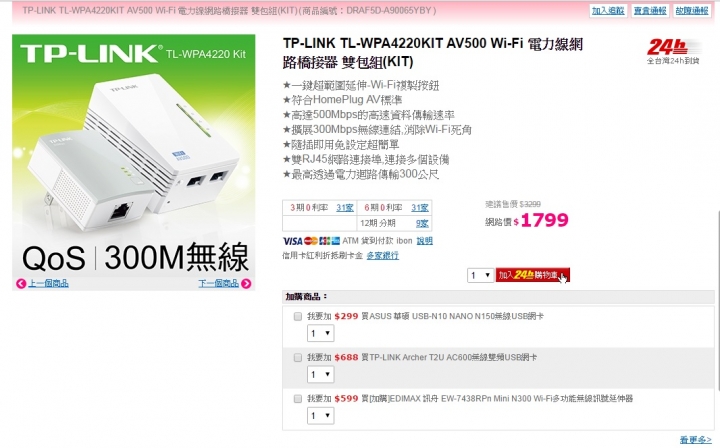This screenshot has height=448, width=720.
Task: Open 31家 link for 3期 installment
Action: click(x=344, y=208)
